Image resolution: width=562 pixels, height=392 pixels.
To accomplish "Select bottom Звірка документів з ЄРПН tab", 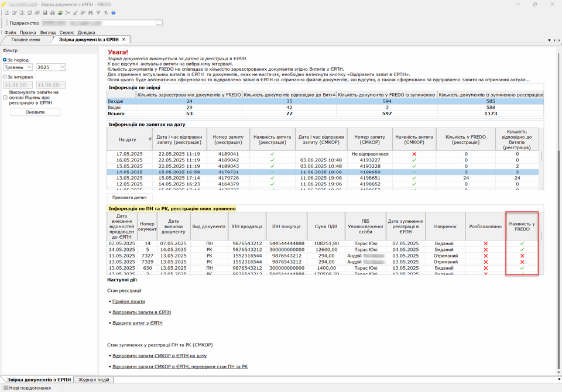I will point(39,380).
